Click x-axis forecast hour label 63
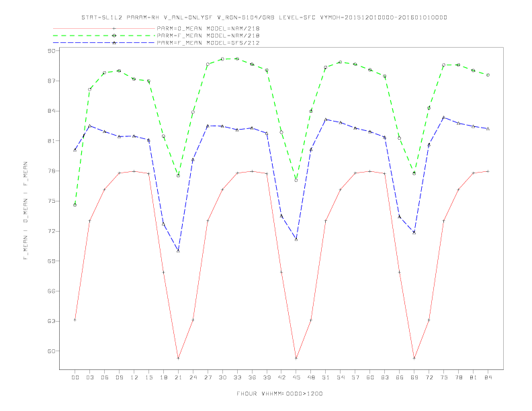 click(385, 377)
